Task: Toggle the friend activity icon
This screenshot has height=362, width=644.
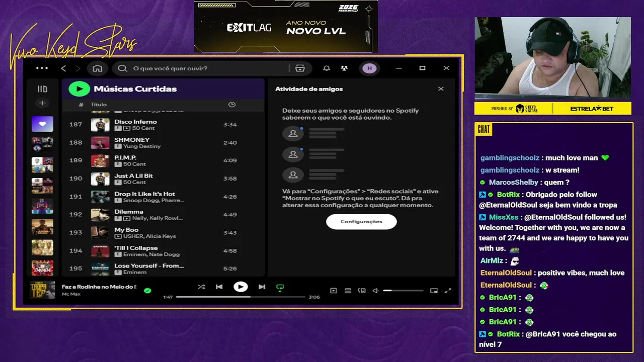Action: click(x=344, y=68)
